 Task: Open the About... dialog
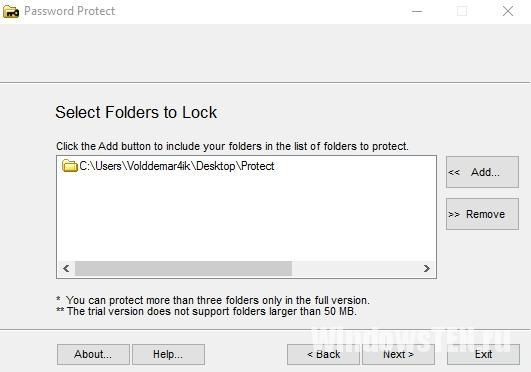[x=93, y=354]
